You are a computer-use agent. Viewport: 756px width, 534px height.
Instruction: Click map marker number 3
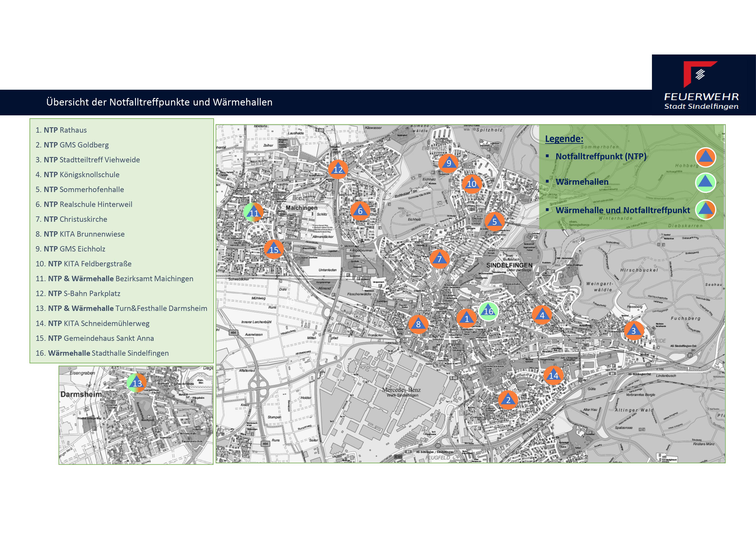coord(633,330)
